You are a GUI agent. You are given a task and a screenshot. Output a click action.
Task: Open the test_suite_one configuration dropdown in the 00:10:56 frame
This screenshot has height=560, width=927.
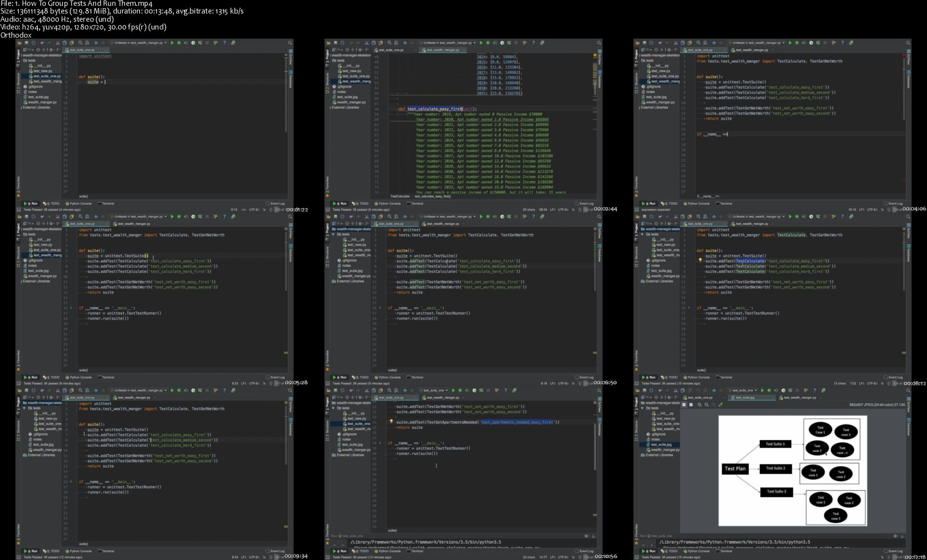coord(434,391)
